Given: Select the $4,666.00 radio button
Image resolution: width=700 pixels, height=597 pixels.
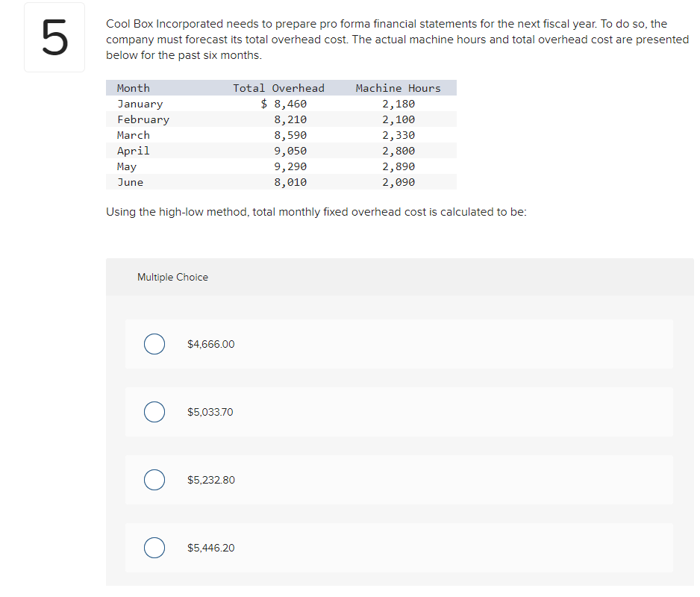Looking at the screenshot, I should click(154, 344).
